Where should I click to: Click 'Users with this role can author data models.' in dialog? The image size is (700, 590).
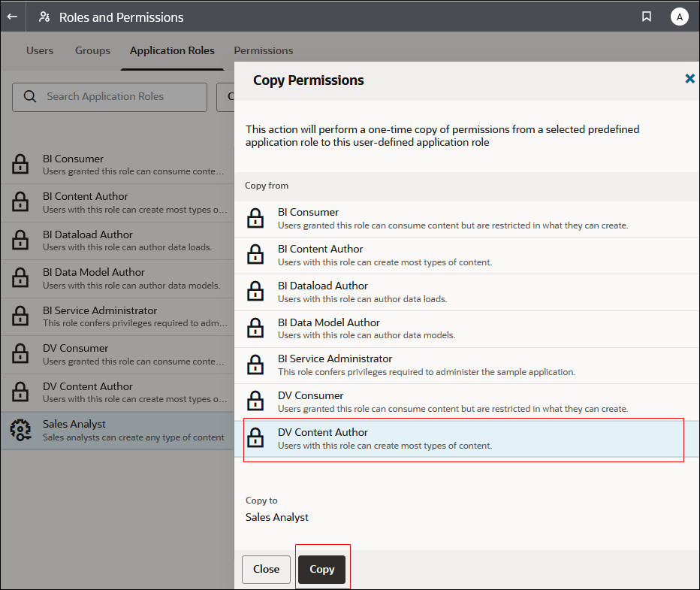[367, 335]
